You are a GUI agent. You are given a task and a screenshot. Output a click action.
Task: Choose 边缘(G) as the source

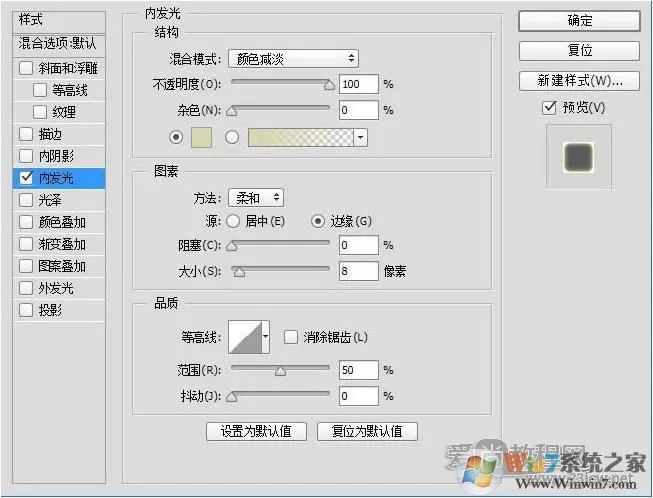point(318,221)
